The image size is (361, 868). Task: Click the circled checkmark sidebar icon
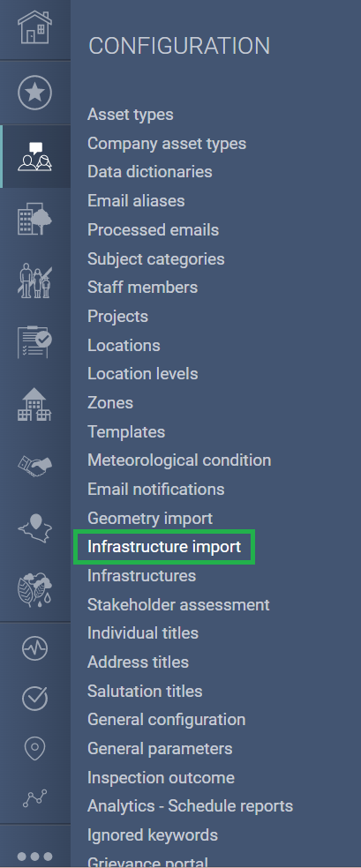click(35, 698)
